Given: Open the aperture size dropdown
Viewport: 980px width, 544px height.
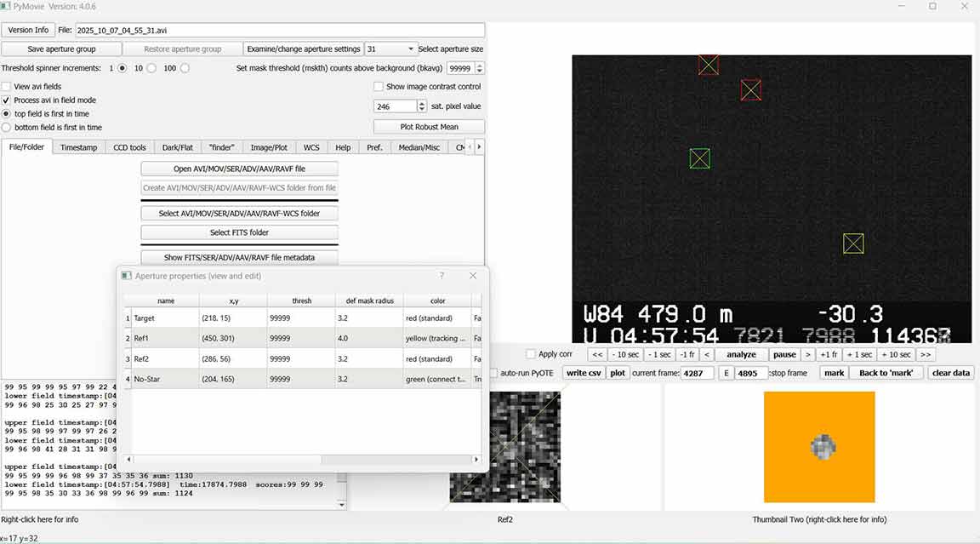Looking at the screenshot, I should (x=390, y=49).
